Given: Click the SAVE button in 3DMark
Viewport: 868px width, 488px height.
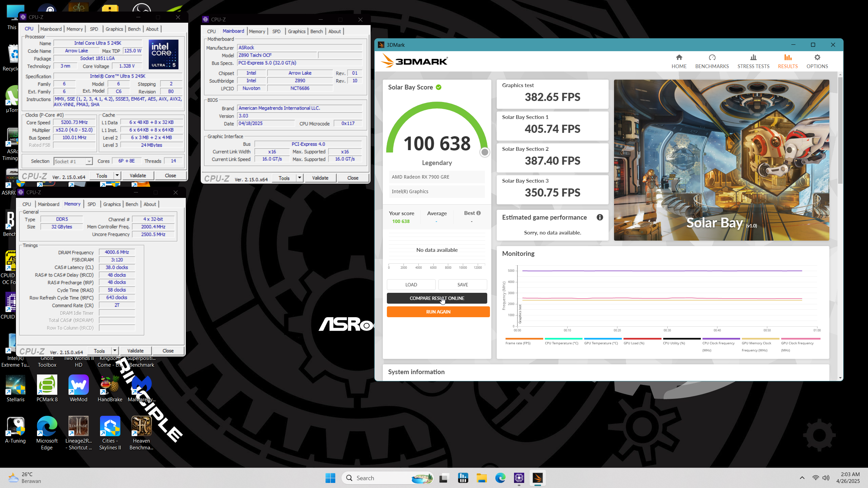Looking at the screenshot, I should [462, 285].
